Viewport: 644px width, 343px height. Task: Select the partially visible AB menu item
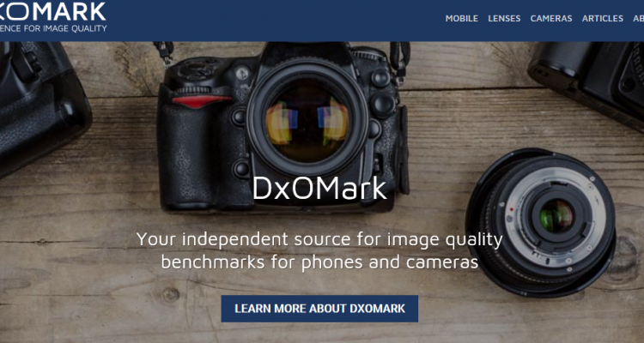(x=638, y=19)
